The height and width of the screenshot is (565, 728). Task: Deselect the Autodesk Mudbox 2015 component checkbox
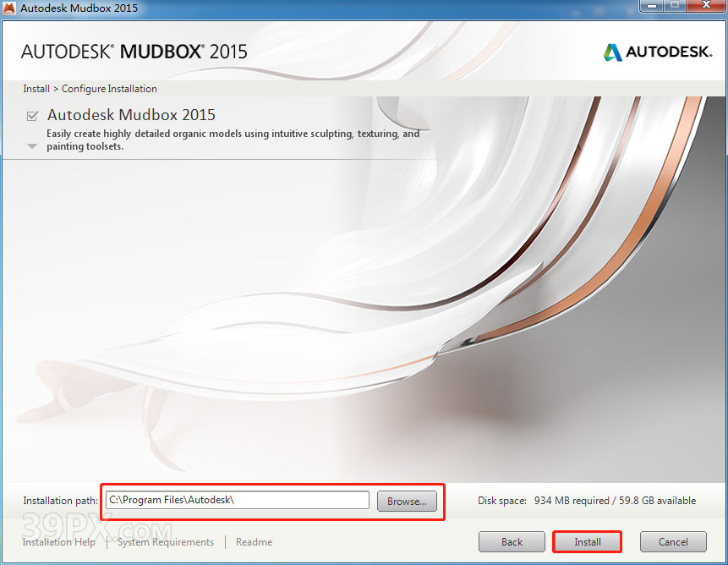[32, 116]
